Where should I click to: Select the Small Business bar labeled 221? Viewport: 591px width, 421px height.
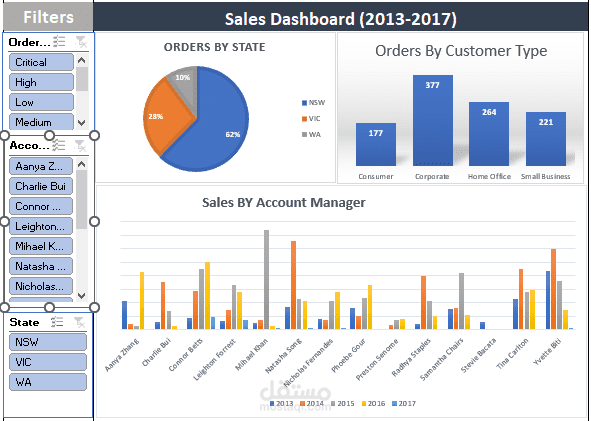546,139
